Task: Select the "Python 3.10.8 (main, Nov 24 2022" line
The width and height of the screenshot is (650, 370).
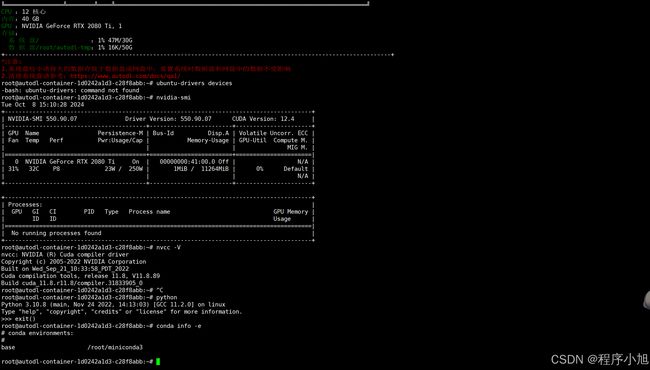Action: click(113, 304)
